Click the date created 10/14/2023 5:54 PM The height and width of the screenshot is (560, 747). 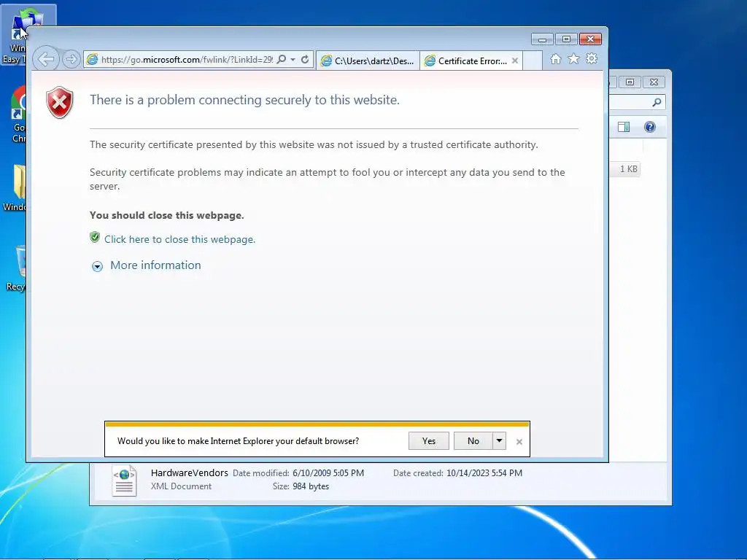484,473
